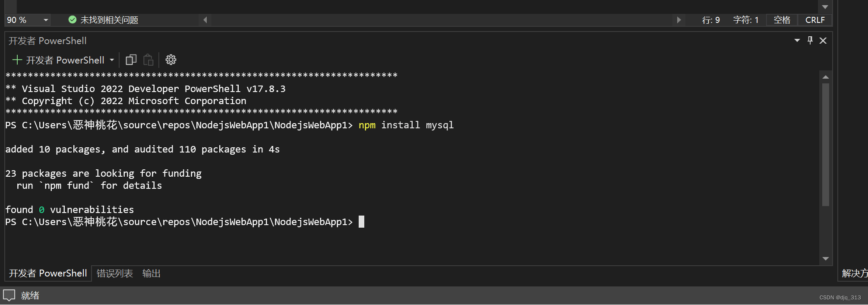Click the CRLF line ending indicator
868x305 pixels.
click(815, 20)
